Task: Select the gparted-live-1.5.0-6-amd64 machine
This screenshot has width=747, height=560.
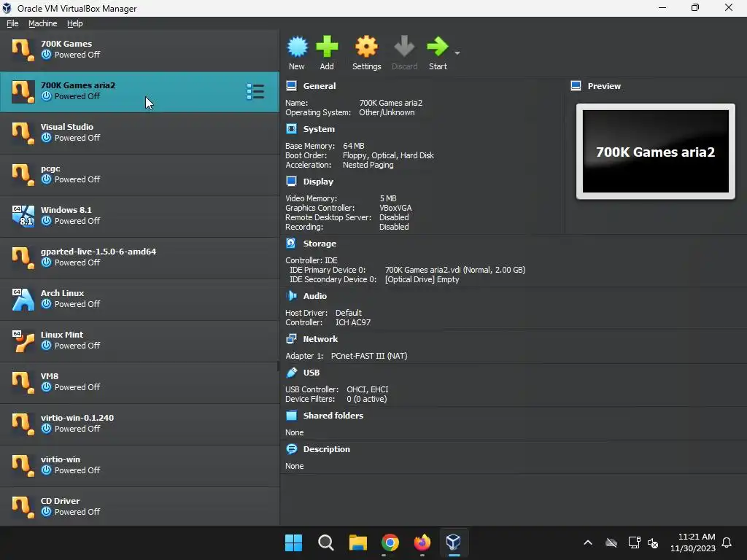Action: pyautogui.click(x=139, y=257)
